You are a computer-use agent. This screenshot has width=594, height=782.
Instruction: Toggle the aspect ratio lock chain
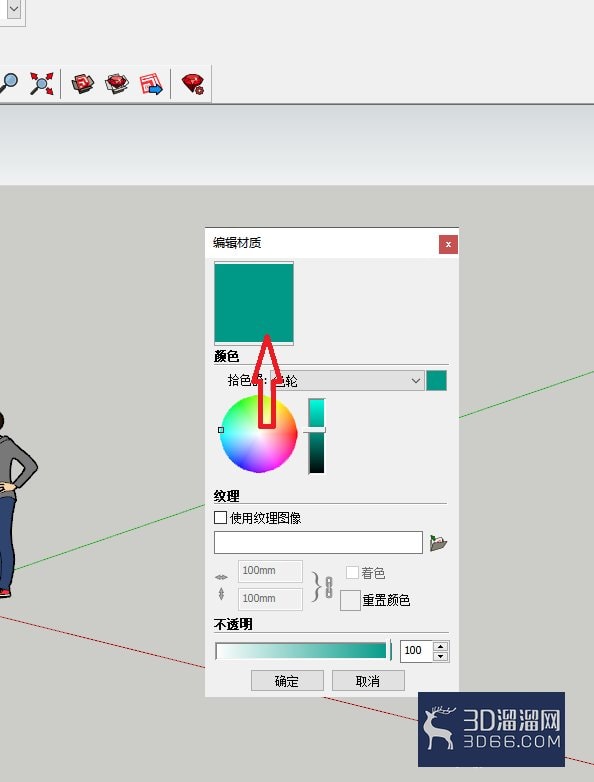329,587
